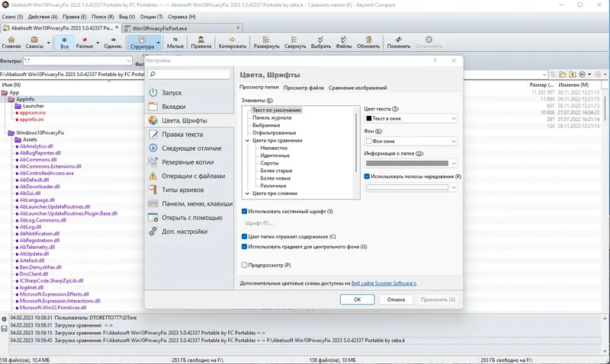610x364 pixels.
Task: Click the Копировать copy toolbar icon
Action: click(233, 43)
